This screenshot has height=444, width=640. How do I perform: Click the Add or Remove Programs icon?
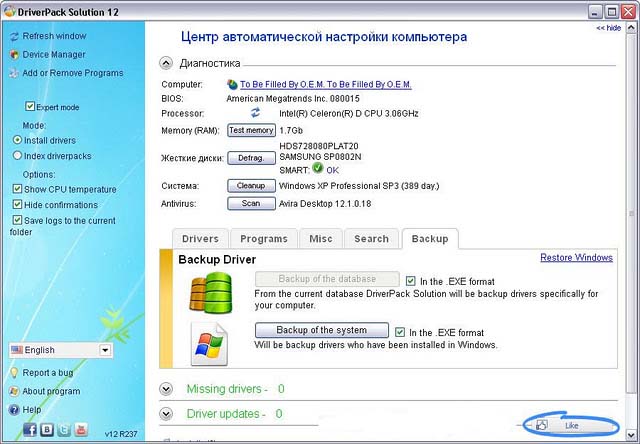coord(14,73)
